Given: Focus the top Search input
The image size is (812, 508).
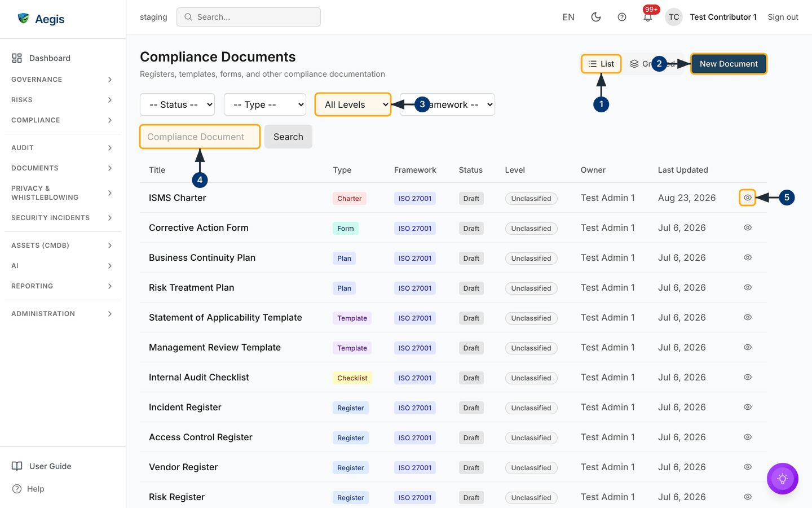Looking at the screenshot, I should [x=249, y=17].
